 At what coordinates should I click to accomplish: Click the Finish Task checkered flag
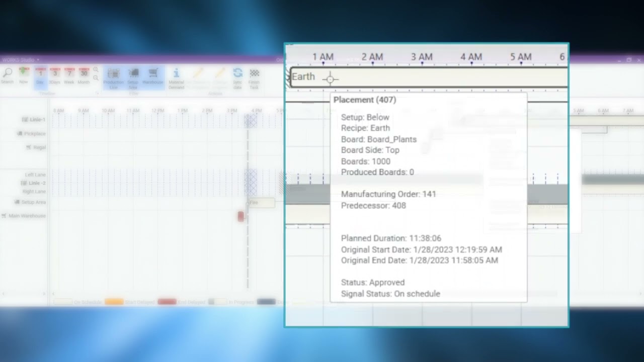point(254,78)
